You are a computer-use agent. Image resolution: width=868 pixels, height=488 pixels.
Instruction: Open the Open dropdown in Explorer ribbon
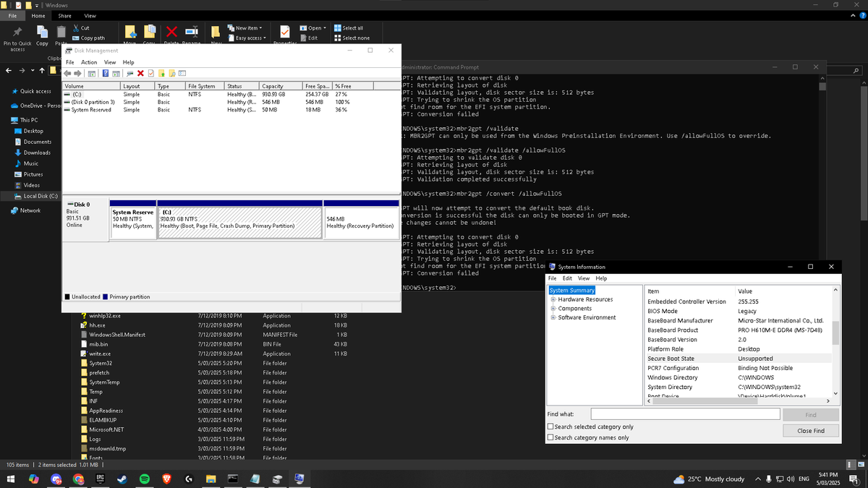[x=312, y=28]
